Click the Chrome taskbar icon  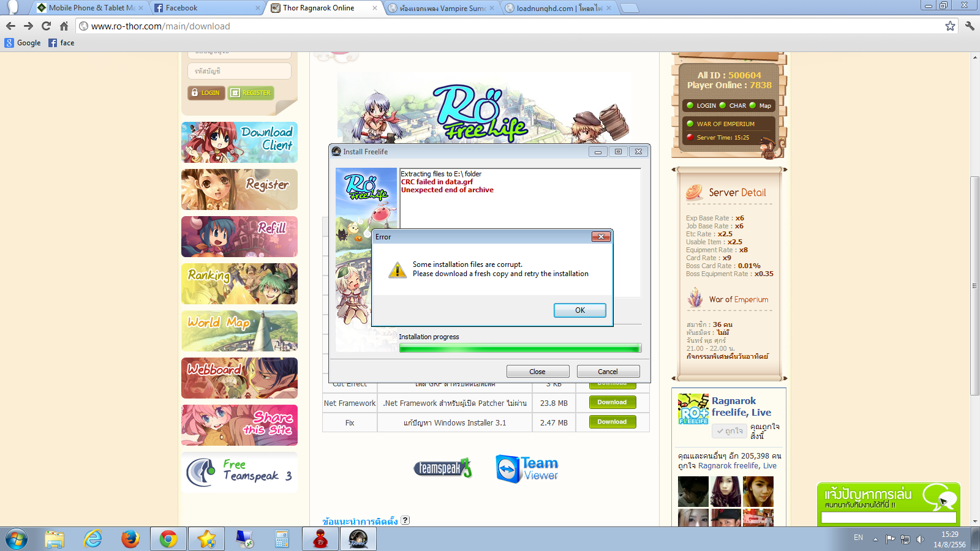point(168,539)
